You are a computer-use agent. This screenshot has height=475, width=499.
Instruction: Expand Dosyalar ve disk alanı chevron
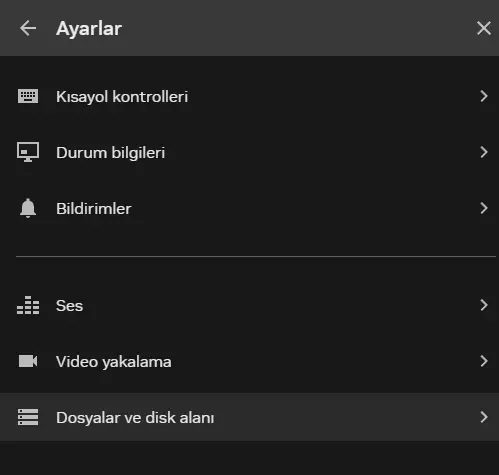click(x=484, y=417)
